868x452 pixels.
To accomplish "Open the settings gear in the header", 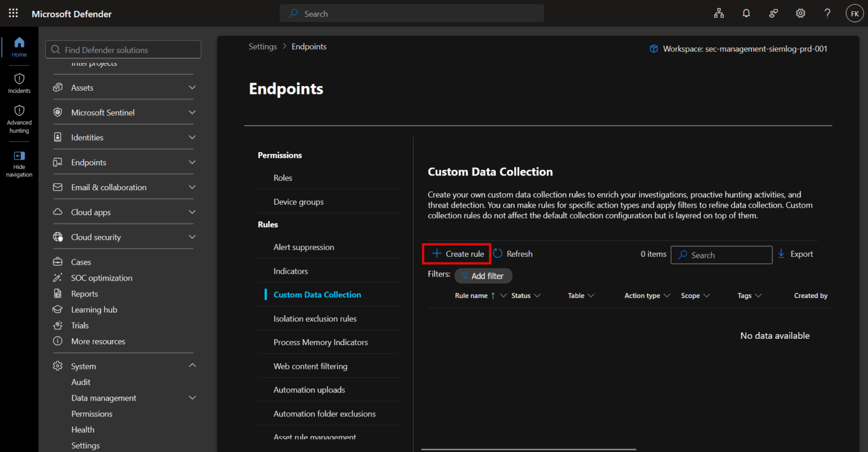I will click(800, 14).
